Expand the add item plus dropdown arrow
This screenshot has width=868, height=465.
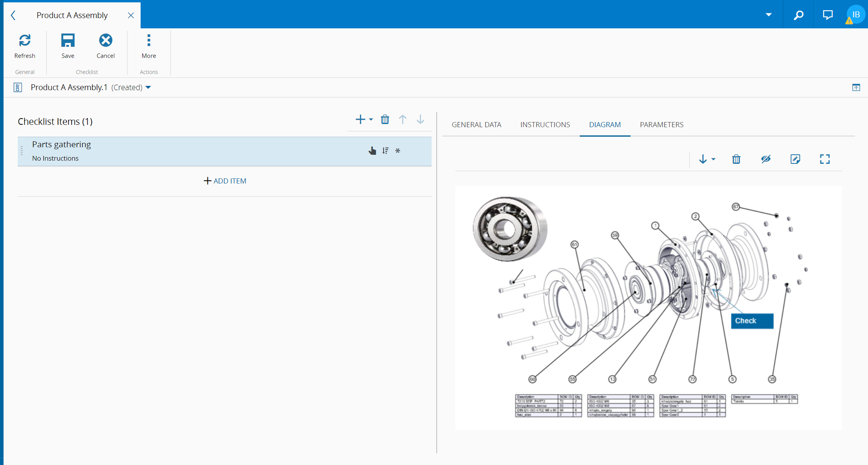click(371, 119)
